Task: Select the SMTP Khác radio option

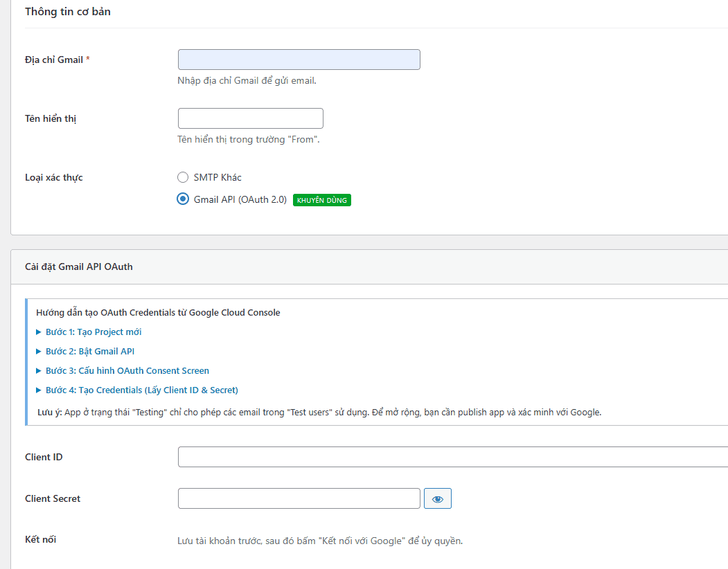Action: pos(183,177)
